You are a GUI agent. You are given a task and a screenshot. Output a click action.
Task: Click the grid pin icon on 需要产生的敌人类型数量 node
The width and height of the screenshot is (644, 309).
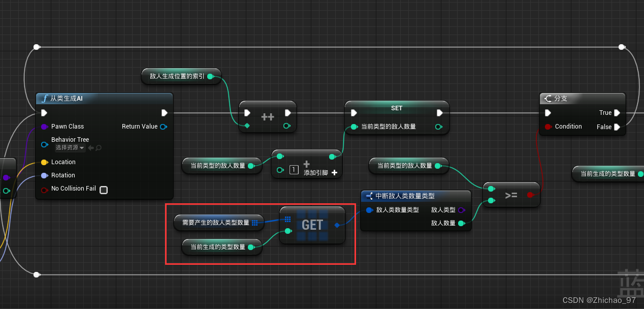(255, 223)
